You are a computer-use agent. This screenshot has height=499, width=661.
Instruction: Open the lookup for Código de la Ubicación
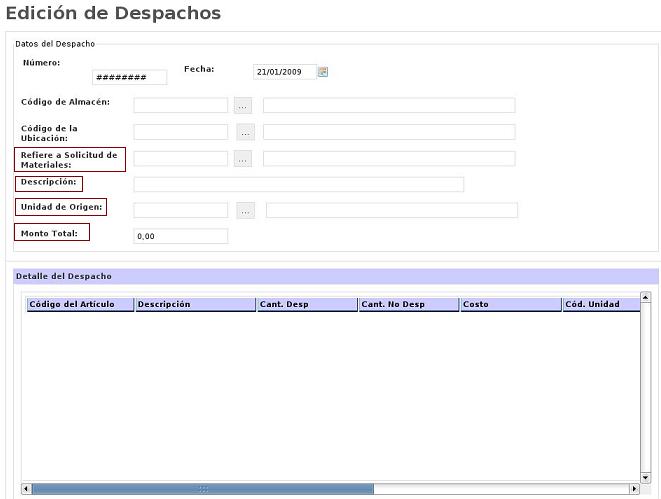(246, 132)
